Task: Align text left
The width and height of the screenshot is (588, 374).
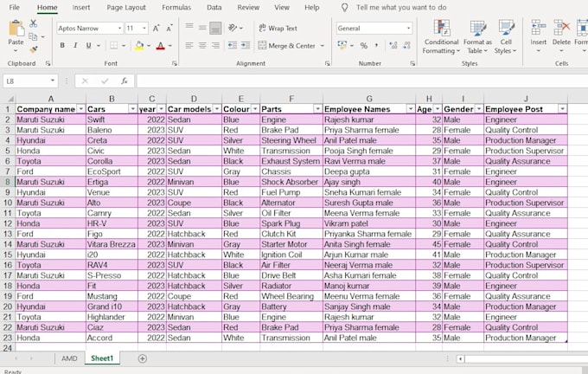Action: point(189,45)
